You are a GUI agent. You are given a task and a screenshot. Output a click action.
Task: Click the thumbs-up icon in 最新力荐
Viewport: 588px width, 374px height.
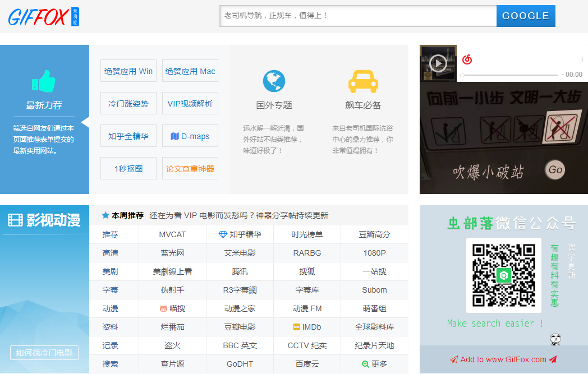pos(44,81)
